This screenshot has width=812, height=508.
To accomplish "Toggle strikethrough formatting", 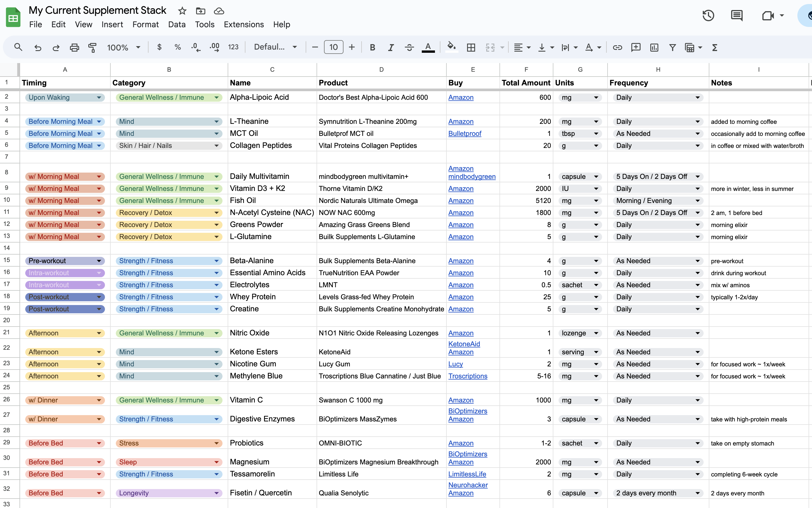I will coord(409,47).
